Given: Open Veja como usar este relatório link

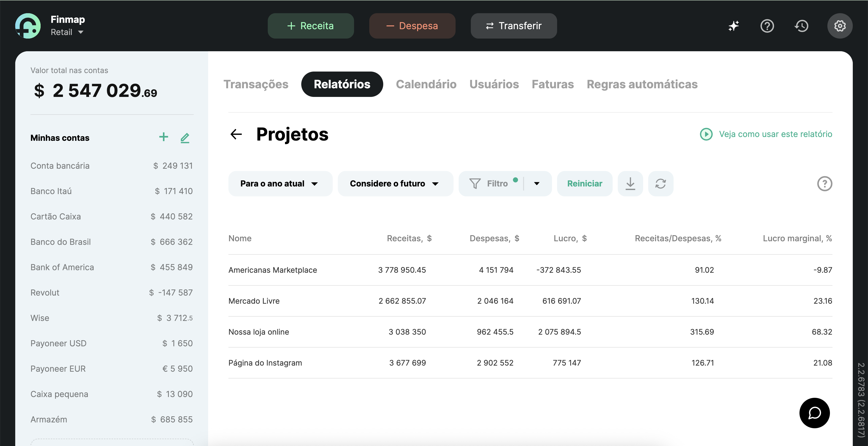Looking at the screenshot, I should point(776,134).
